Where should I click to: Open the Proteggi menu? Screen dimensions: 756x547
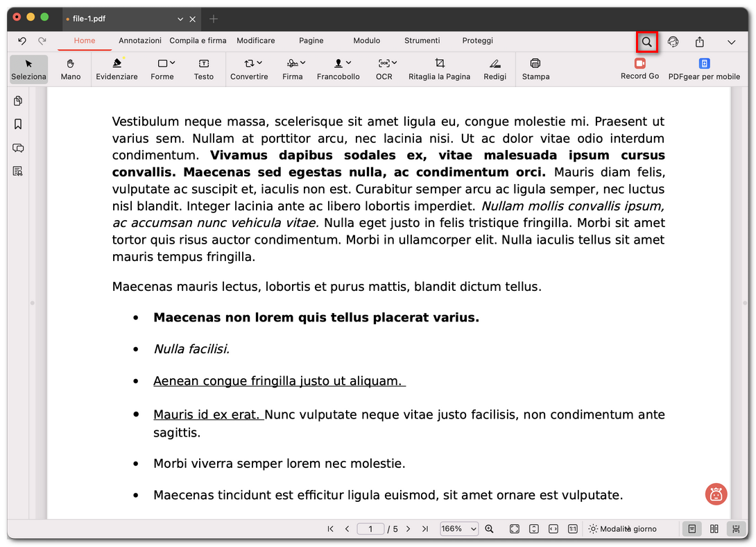pyautogui.click(x=477, y=40)
